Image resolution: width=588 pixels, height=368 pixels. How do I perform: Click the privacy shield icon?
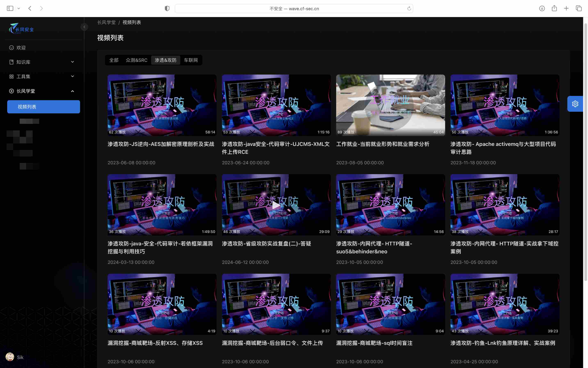point(167,8)
